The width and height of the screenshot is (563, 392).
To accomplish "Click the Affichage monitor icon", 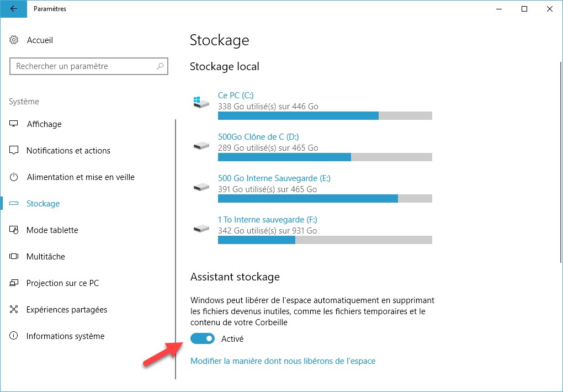I will pos(14,124).
